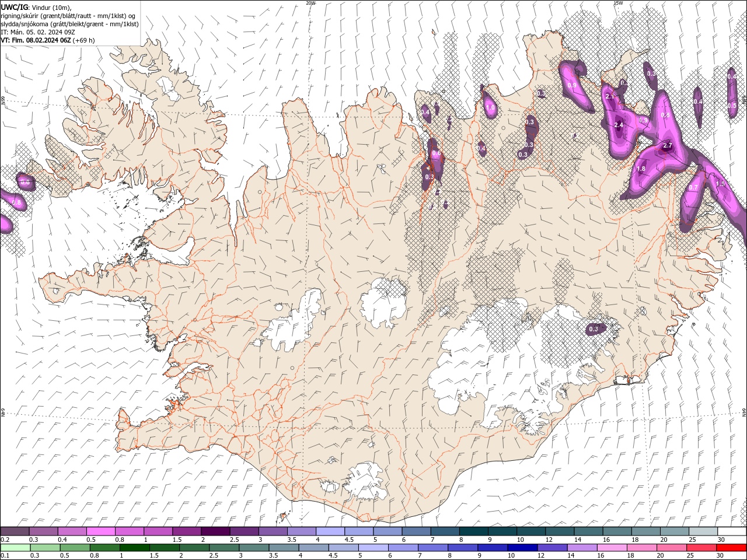Viewport: 747px width, 560px height.
Task: Click the rigning/skúrir description line
Action: point(69,16)
